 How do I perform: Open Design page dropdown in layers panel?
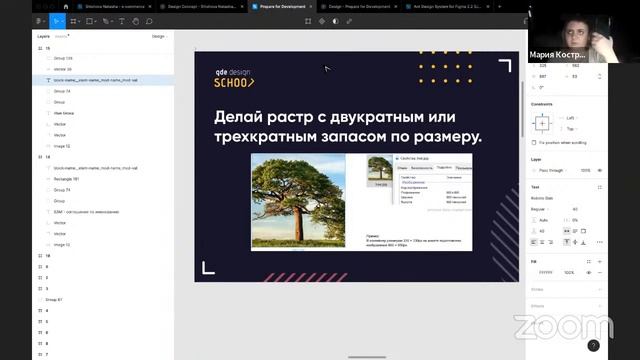point(160,36)
